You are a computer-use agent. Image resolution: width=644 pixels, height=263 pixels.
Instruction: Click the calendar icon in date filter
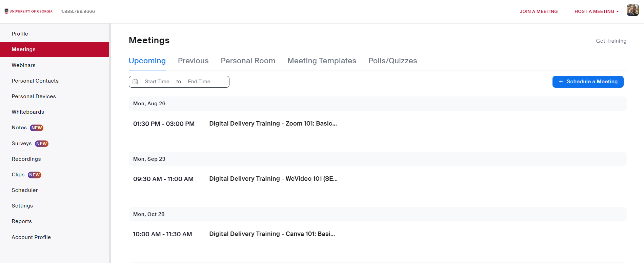pos(135,82)
